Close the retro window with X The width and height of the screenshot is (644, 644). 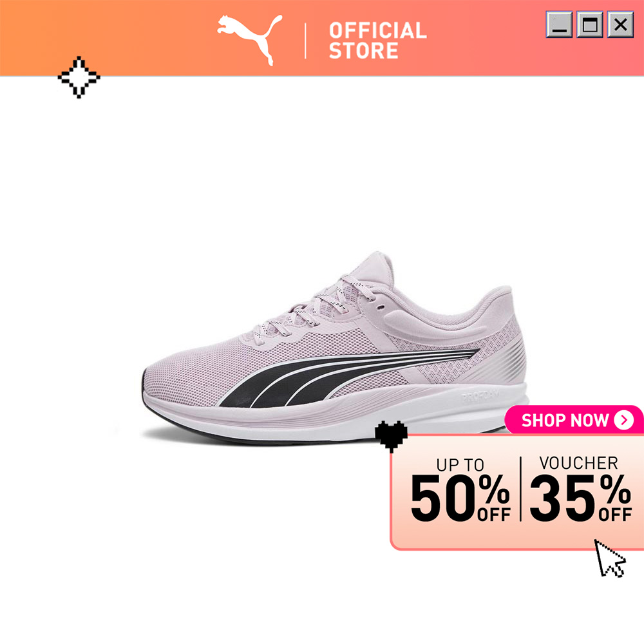(x=620, y=24)
